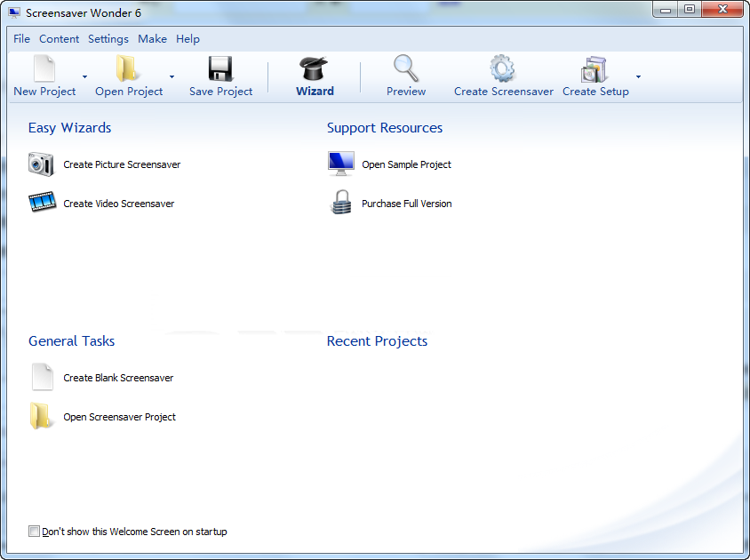The height and width of the screenshot is (560, 750).
Task: Click the Create Screensaver gear icon
Action: 502,68
